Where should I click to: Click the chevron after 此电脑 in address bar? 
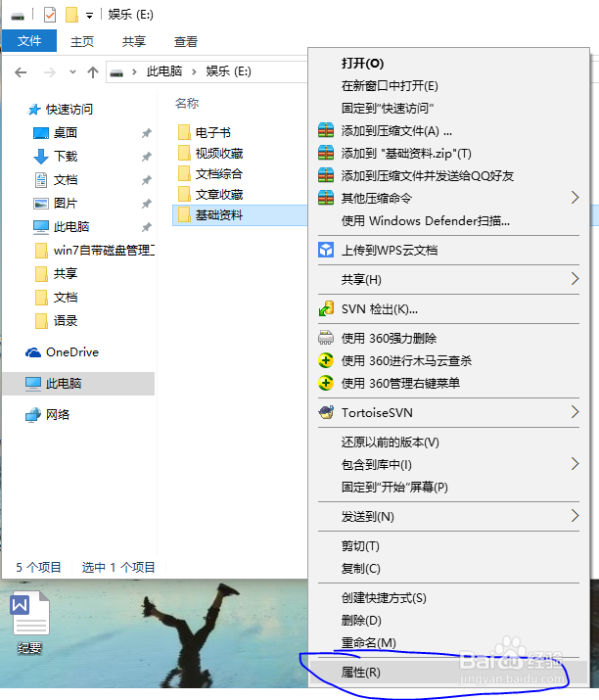click(x=194, y=71)
